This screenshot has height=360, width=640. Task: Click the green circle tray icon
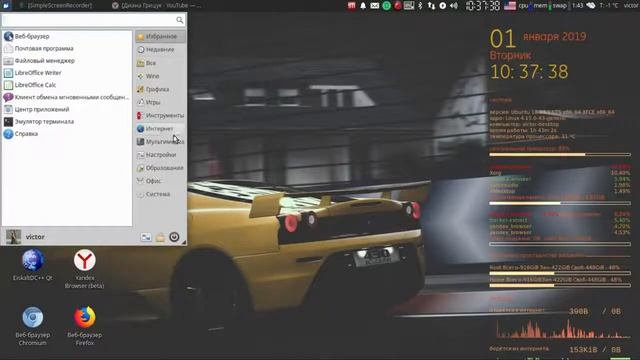tap(386, 5)
